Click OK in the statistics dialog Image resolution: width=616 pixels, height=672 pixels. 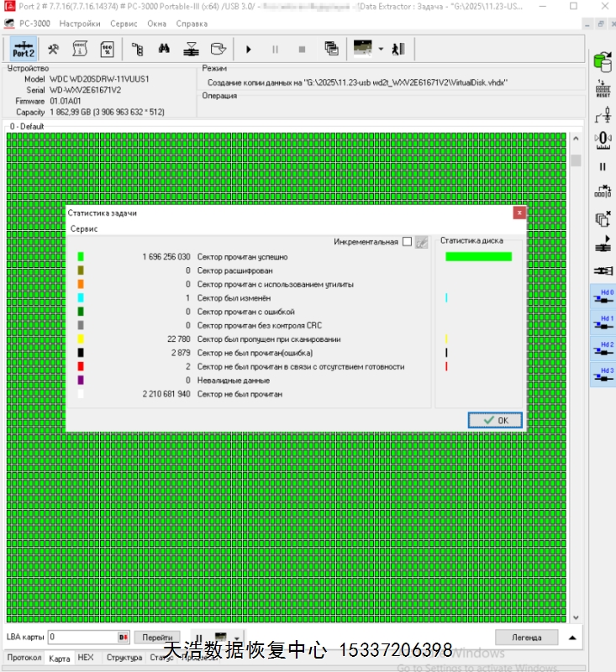(x=495, y=420)
